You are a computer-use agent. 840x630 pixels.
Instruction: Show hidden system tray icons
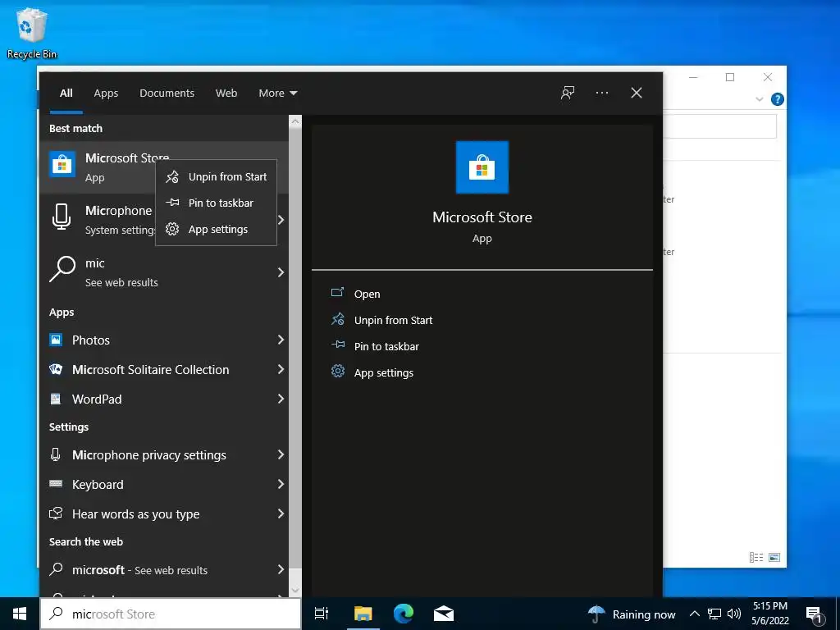pos(694,614)
